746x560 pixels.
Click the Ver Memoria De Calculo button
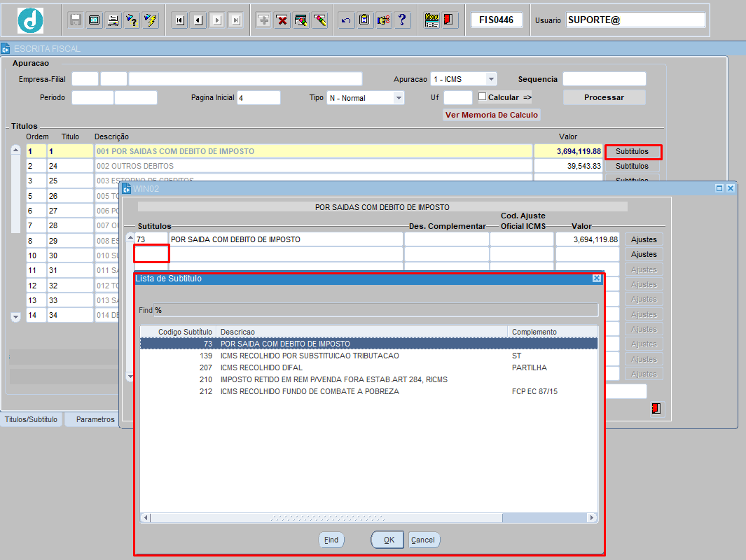click(x=492, y=115)
